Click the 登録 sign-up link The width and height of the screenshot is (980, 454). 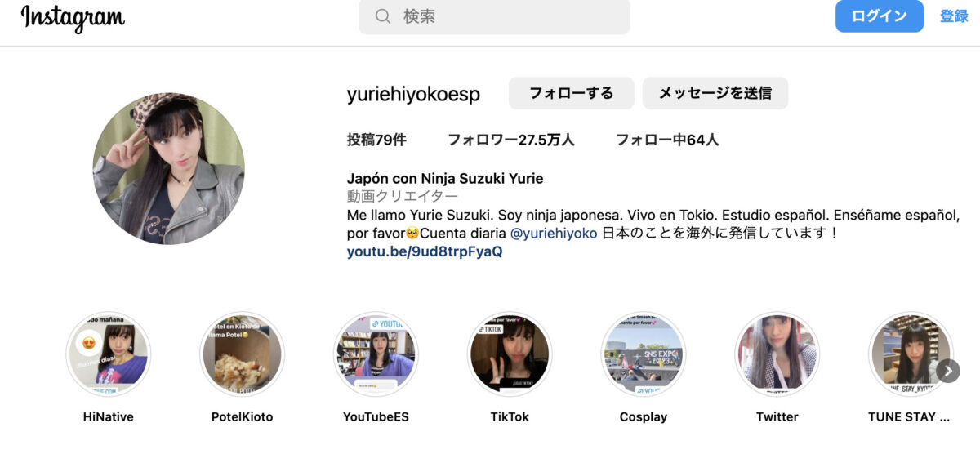(x=953, y=16)
